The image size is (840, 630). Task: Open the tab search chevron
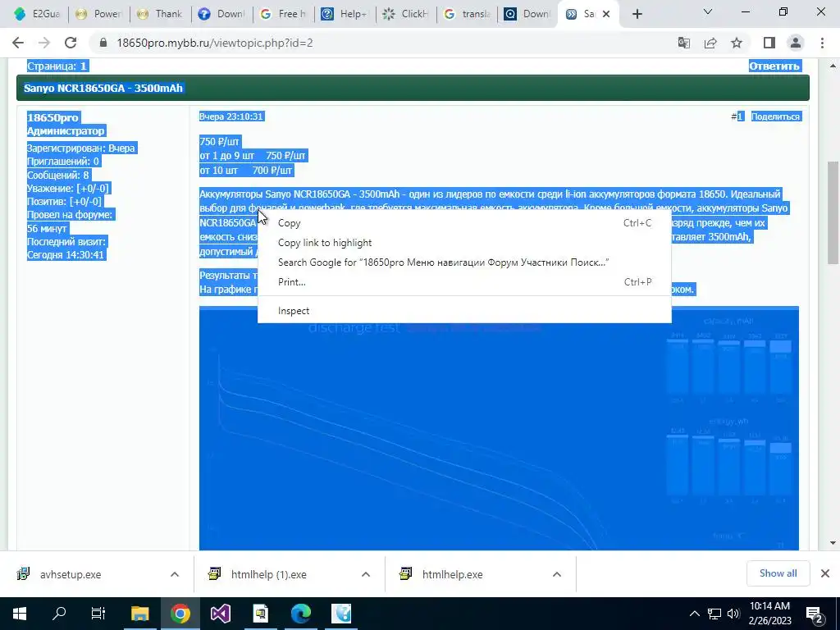coord(708,11)
